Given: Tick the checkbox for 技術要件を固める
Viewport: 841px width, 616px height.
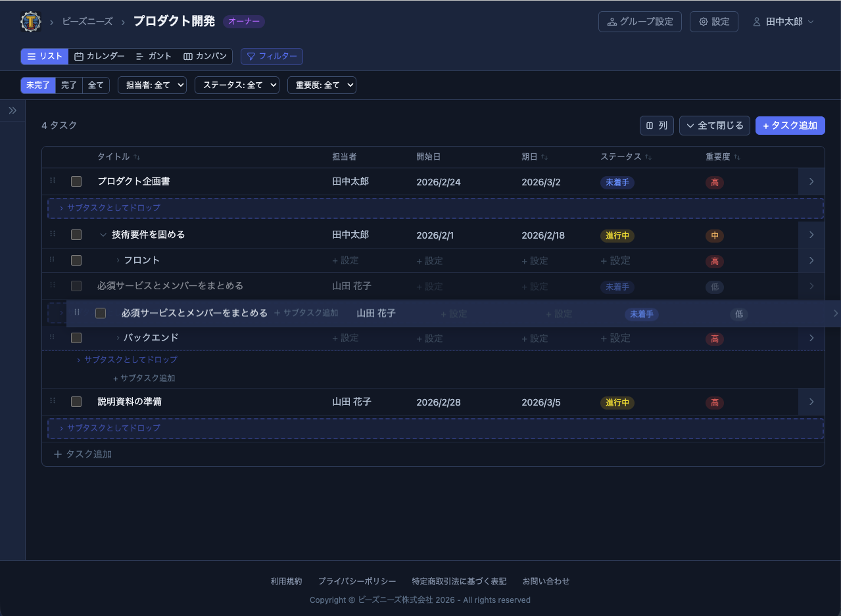Looking at the screenshot, I should point(76,235).
